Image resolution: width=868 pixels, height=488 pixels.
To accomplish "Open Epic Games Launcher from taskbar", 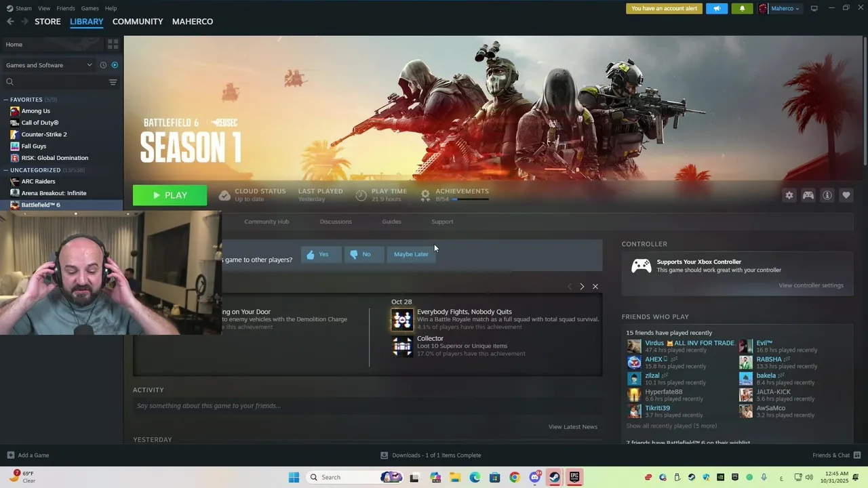I will tap(574, 477).
